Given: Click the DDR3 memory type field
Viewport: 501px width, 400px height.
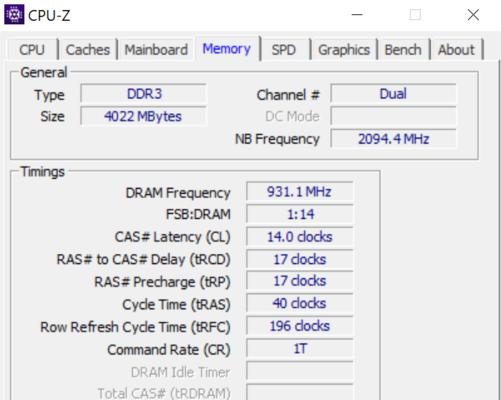Looking at the screenshot, I should coord(144,94).
